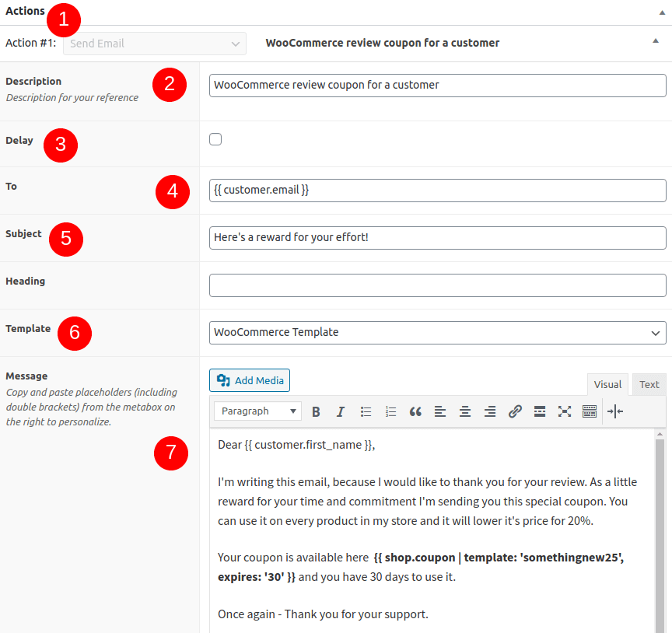This screenshot has height=633, width=672.
Task: Apply italic formatting in message editor
Action: (341, 412)
